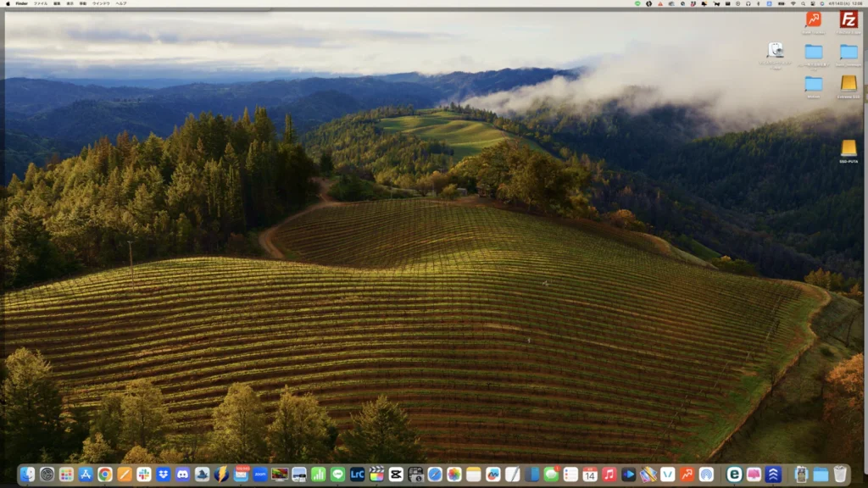Open the Music app in the Dock

(x=609, y=474)
